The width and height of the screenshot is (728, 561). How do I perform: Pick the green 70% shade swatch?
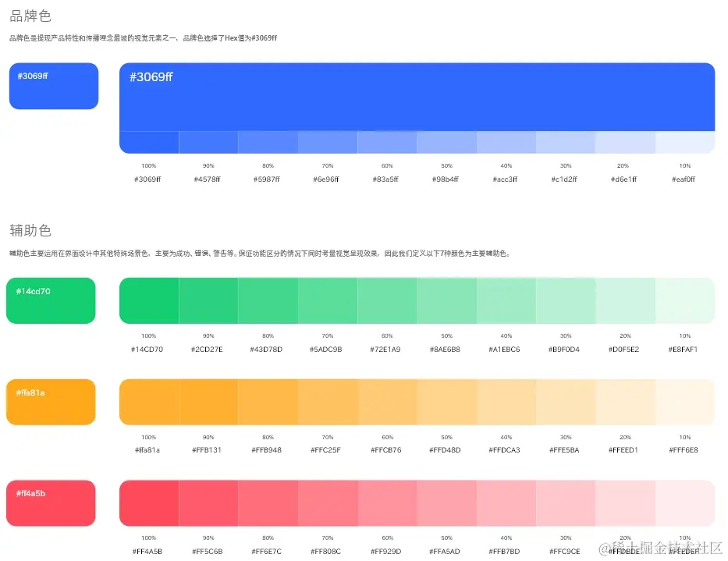(328, 300)
